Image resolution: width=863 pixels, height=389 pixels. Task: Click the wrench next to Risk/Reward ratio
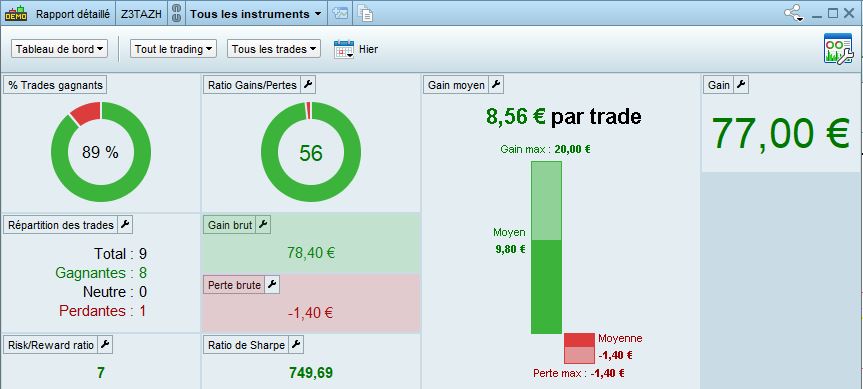tap(105, 345)
